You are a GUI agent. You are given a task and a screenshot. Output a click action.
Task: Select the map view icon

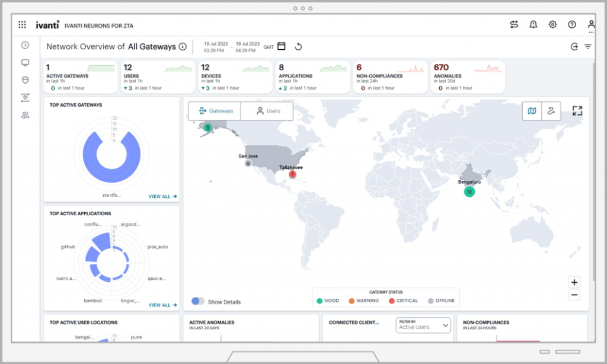click(532, 111)
